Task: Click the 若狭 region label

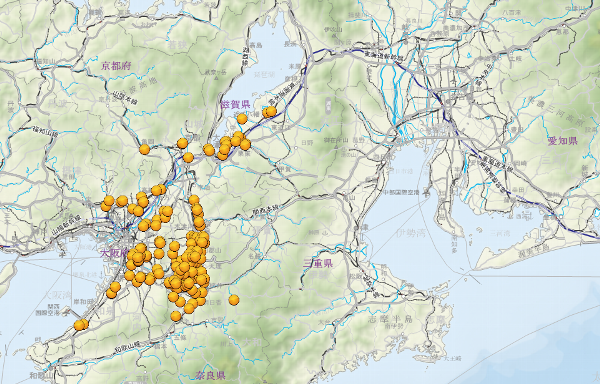Action: pyautogui.click(x=177, y=45)
